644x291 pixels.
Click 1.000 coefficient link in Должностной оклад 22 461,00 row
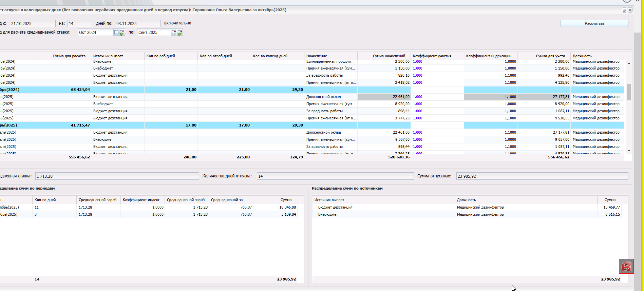click(417, 97)
